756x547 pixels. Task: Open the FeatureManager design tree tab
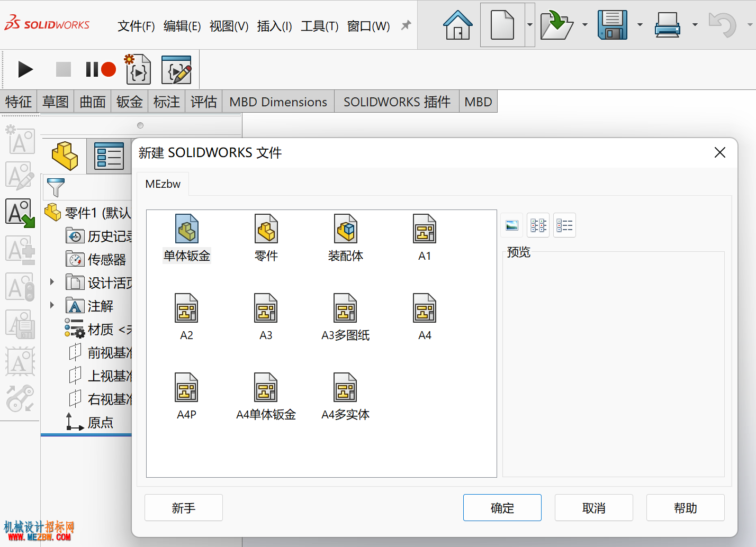(64, 156)
